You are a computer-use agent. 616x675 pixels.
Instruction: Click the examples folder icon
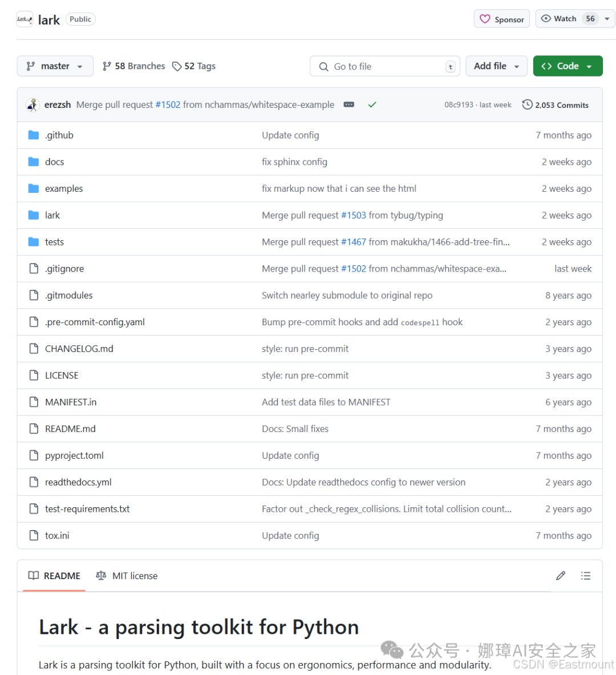(x=34, y=188)
